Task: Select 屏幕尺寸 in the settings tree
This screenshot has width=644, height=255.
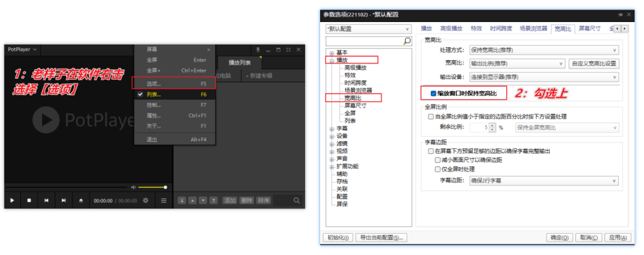Action: (355, 106)
